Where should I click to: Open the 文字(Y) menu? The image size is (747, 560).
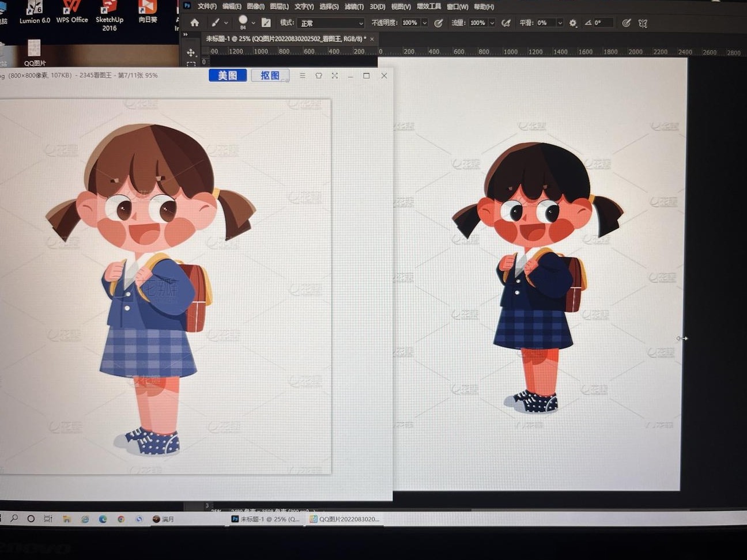click(304, 7)
